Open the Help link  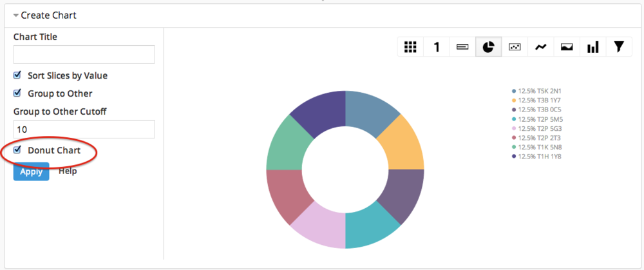(68, 171)
